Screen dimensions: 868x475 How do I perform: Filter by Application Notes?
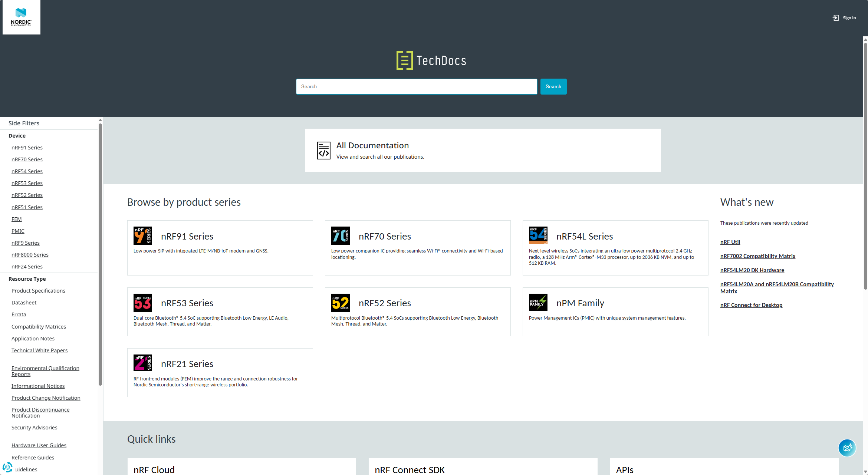(x=33, y=339)
